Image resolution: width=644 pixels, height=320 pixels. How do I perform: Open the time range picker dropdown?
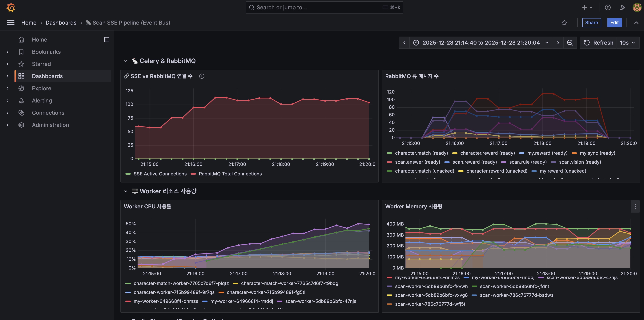point(481,43)
